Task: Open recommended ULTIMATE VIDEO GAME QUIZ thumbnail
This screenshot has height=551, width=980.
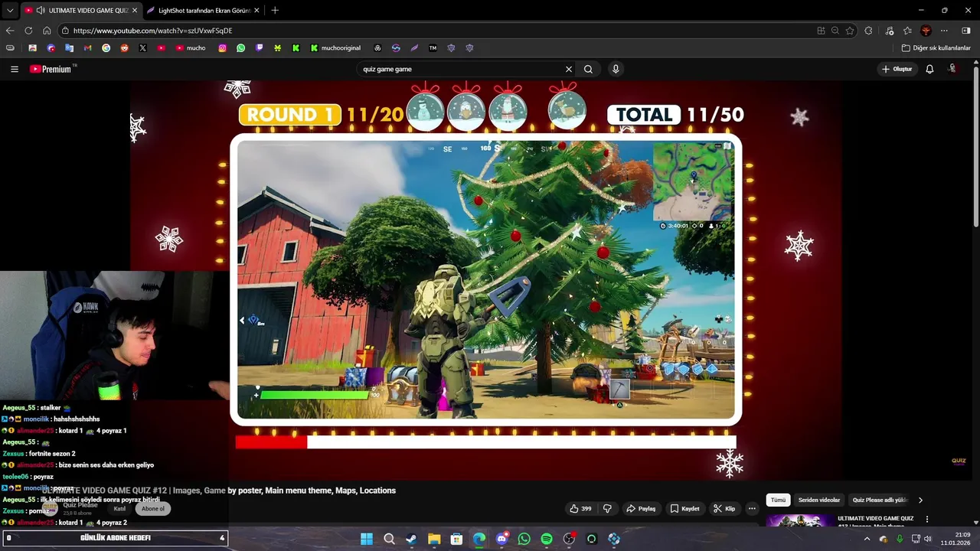Action: pos(800,520)
